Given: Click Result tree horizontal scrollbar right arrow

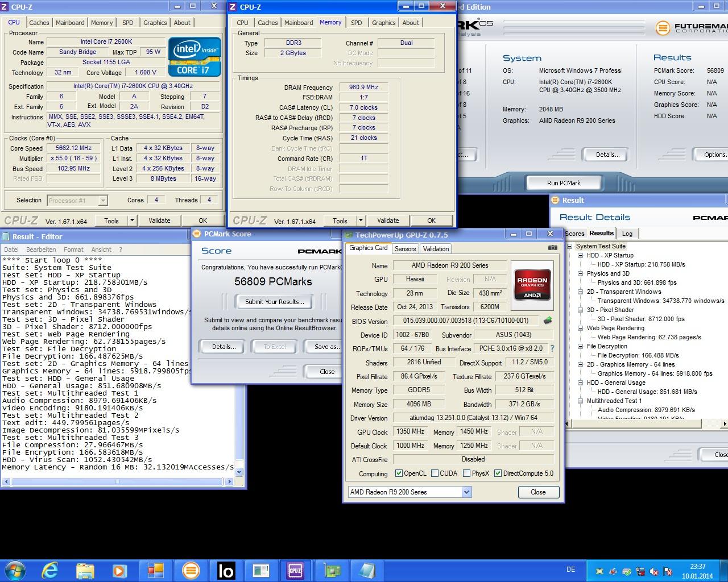Looking at the screenshot, I should 724,423.
